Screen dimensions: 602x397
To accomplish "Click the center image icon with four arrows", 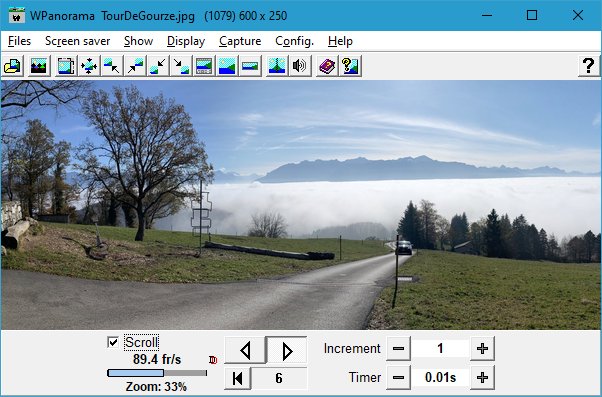I will (x=89, y=66).
